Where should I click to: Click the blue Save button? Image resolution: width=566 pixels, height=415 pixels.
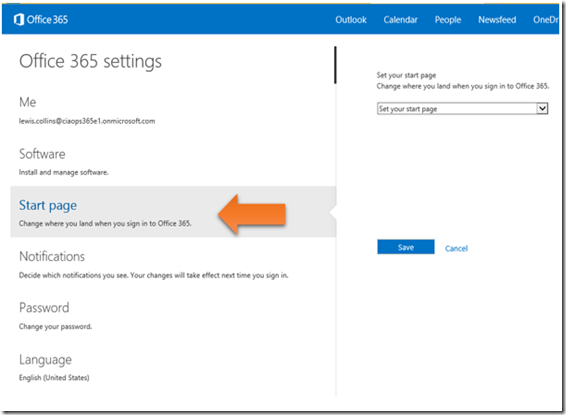click(406, 247)
